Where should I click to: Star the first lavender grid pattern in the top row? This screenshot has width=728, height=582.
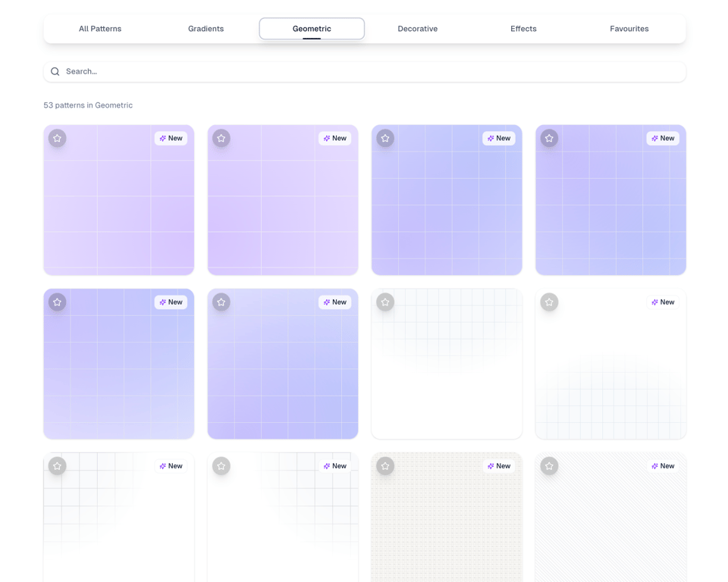[58, 139]
